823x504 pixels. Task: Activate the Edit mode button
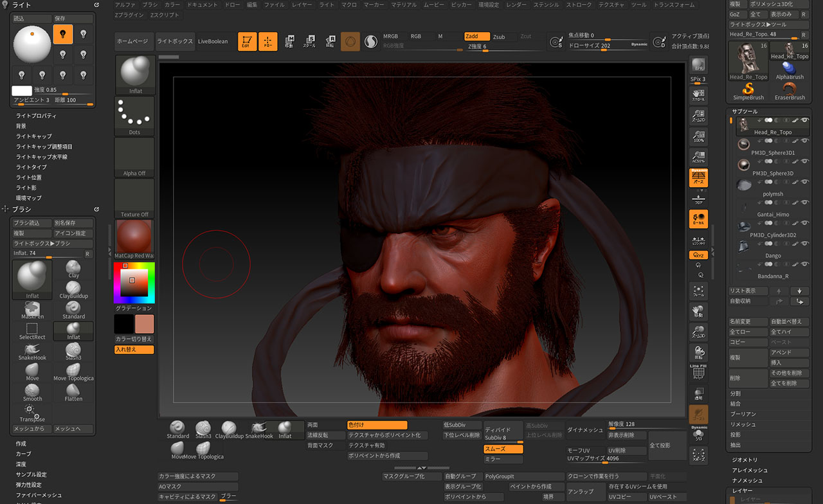click(247, 41)
